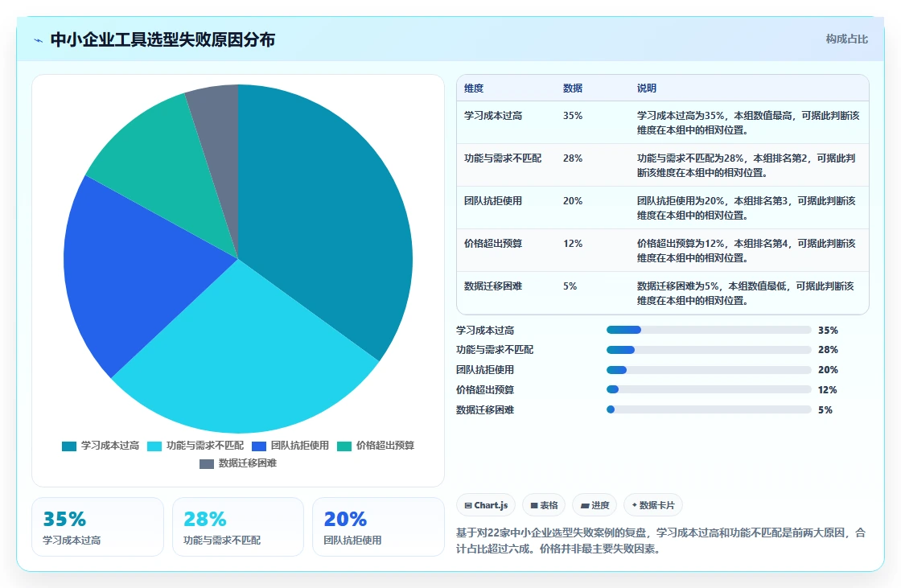Click 数据迁移困难 legend label text
Image resolution: width=901 pixels, height=588 pixels.
(248, 463)
